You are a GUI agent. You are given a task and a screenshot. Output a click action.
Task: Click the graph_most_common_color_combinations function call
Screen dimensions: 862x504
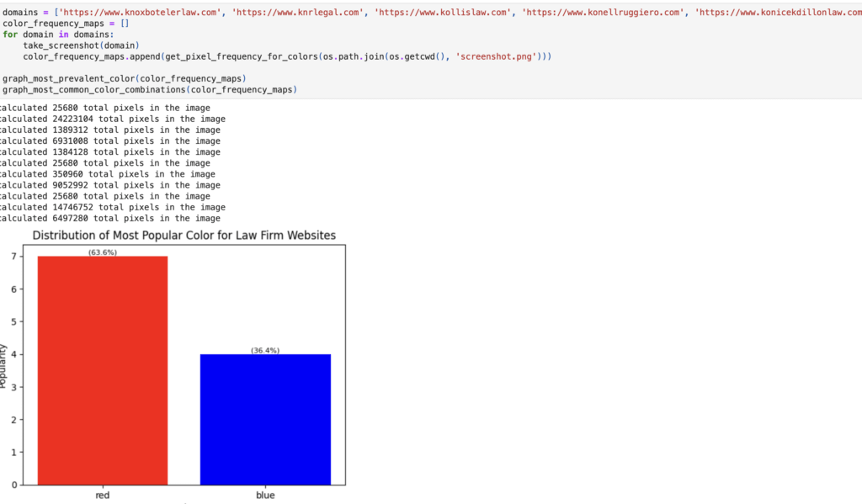coord(150,89)
